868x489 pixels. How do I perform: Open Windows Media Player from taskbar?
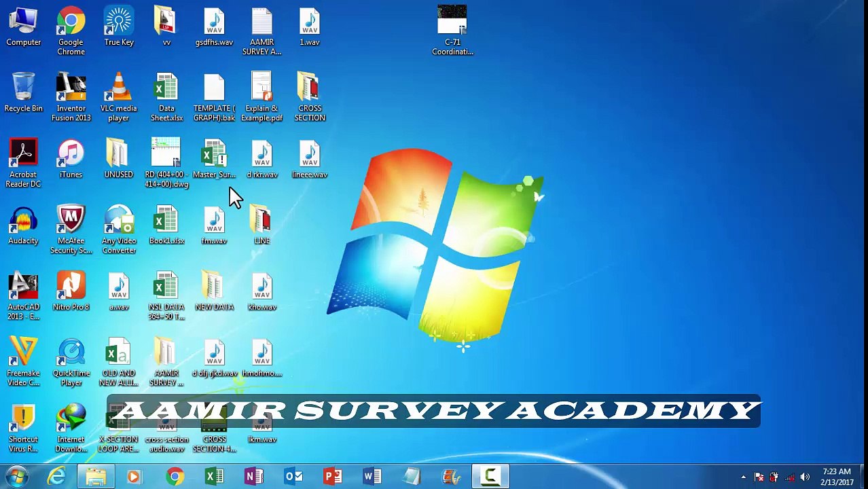pyautogui.click(x=134, y=477)
